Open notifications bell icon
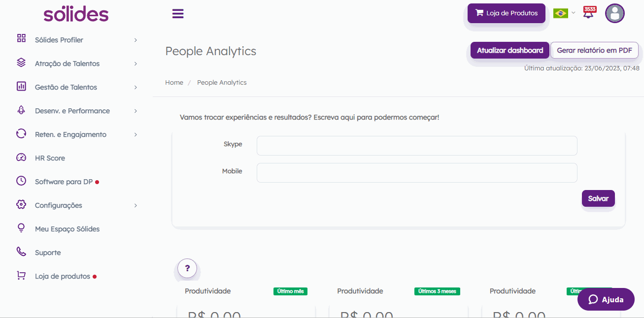The height and width of the screenshot is (318, 644). click(x=589, y=12)
